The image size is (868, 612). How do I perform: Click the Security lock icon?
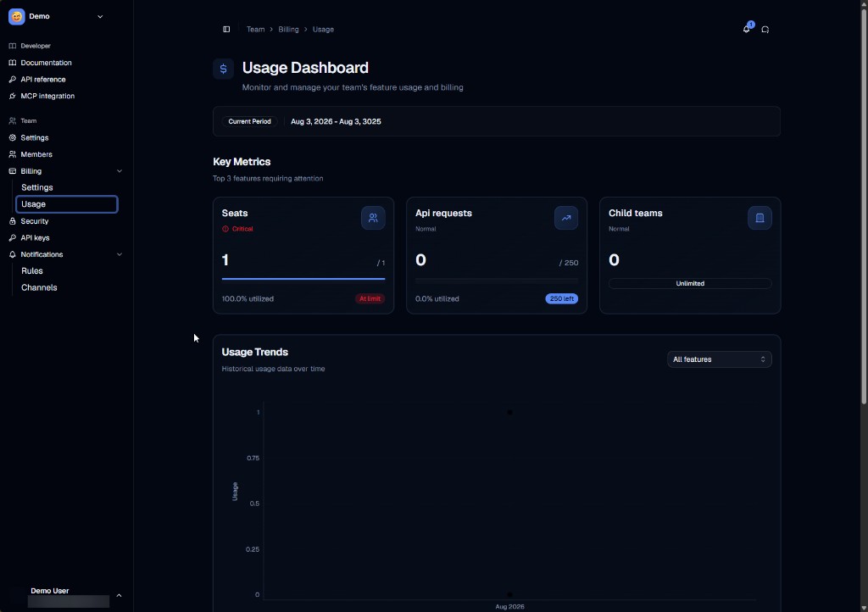12,220
